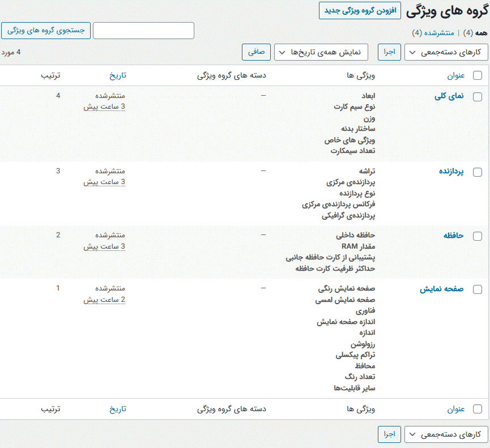490x448 pixels.
Task: Click the 'صافی' filter button
Action: point(256,52)
